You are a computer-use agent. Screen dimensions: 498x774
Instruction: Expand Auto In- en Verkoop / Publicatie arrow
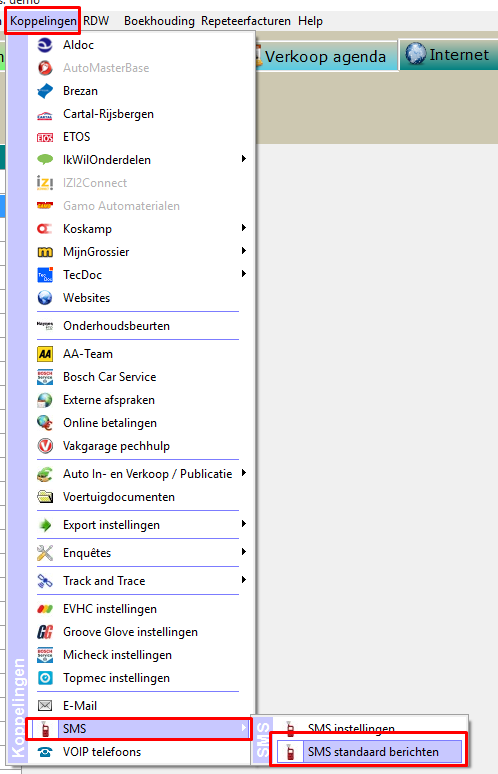[x=243, y=473]
